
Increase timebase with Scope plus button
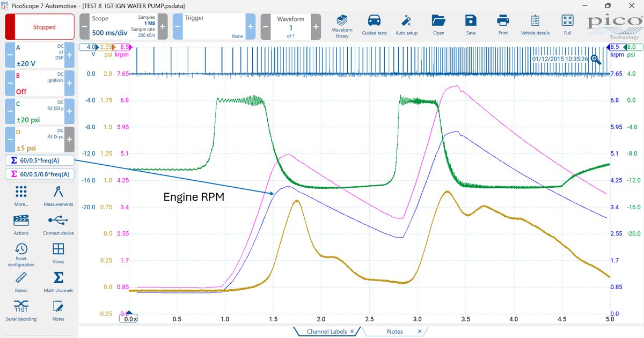click(x=163, y=27)
